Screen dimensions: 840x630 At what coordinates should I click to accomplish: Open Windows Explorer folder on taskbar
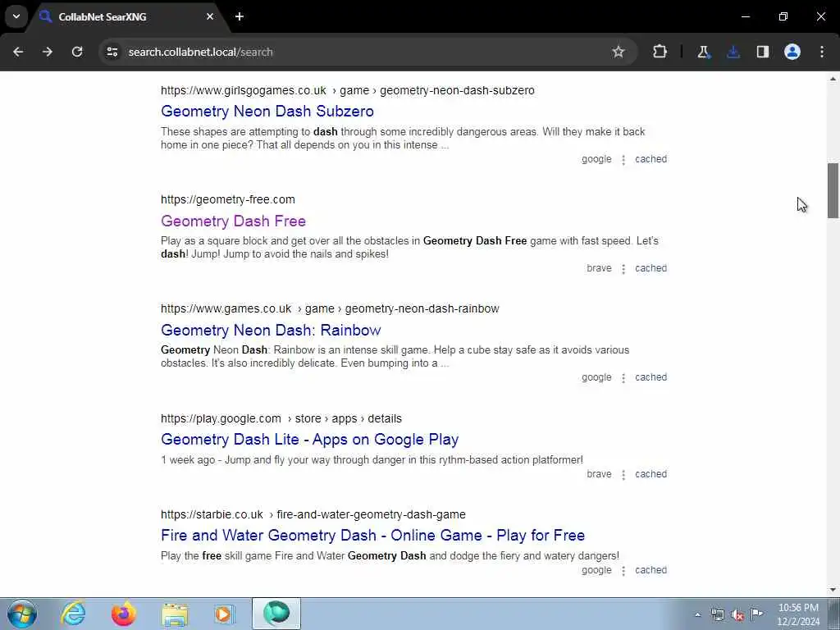coord(175,614)
